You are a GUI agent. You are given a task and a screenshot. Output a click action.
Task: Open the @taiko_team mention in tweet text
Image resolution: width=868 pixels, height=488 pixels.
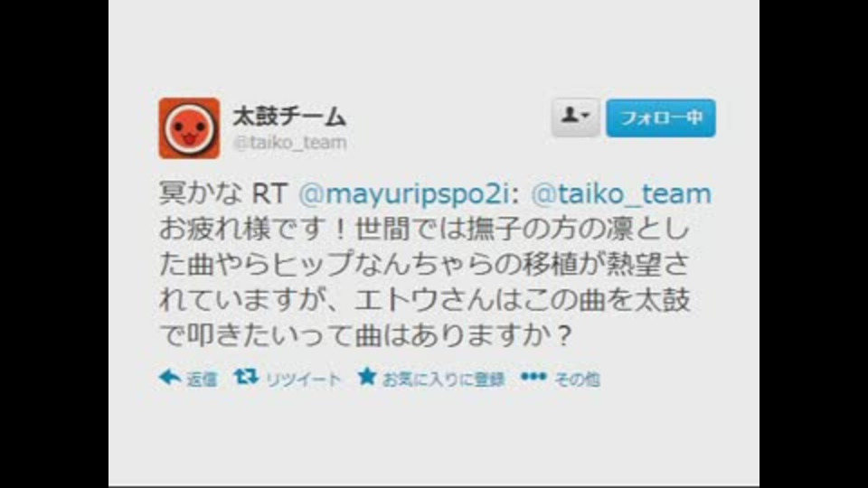pyautogui.click(x=620, y=193)
